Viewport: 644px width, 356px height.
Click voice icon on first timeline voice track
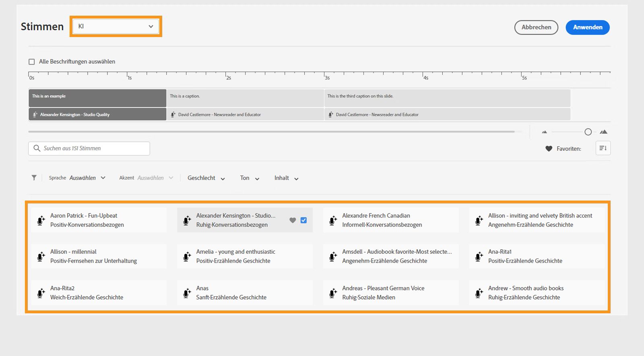point(35,115)
